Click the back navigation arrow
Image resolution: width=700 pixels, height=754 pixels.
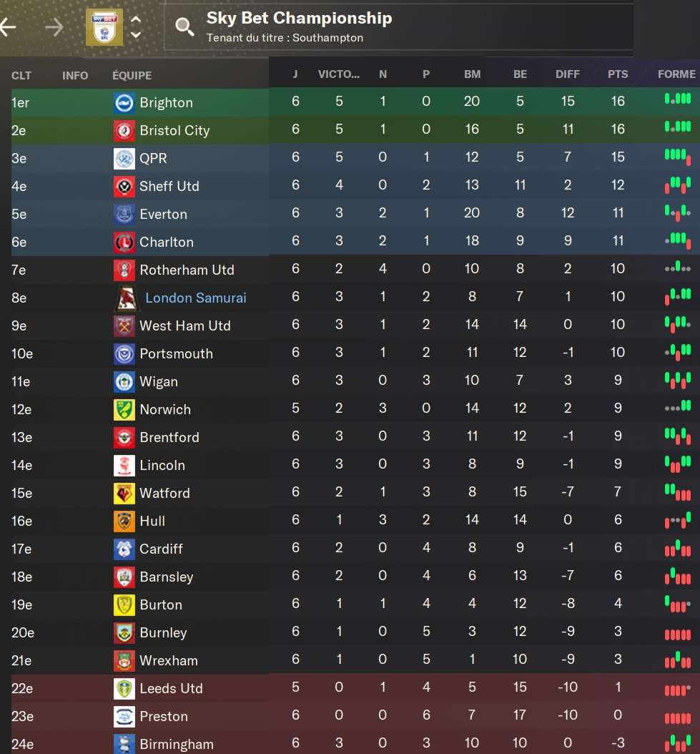point(7,27)
